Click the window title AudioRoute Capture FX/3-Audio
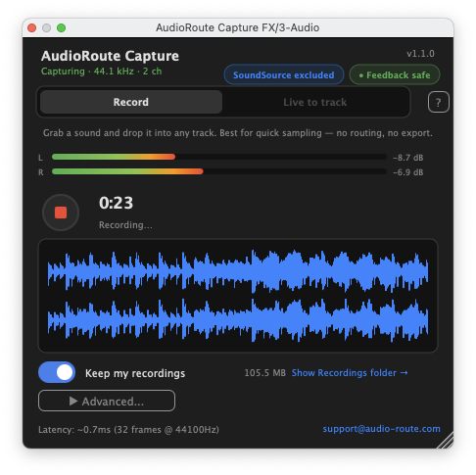The height and width of the screenshot is (475, 476). pos(238,27)
